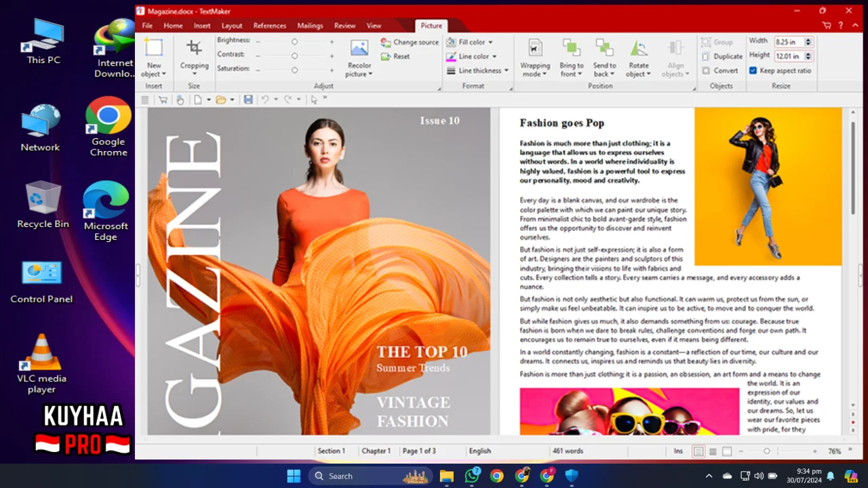Click the zoom out minus button

(x=741, y=451)
